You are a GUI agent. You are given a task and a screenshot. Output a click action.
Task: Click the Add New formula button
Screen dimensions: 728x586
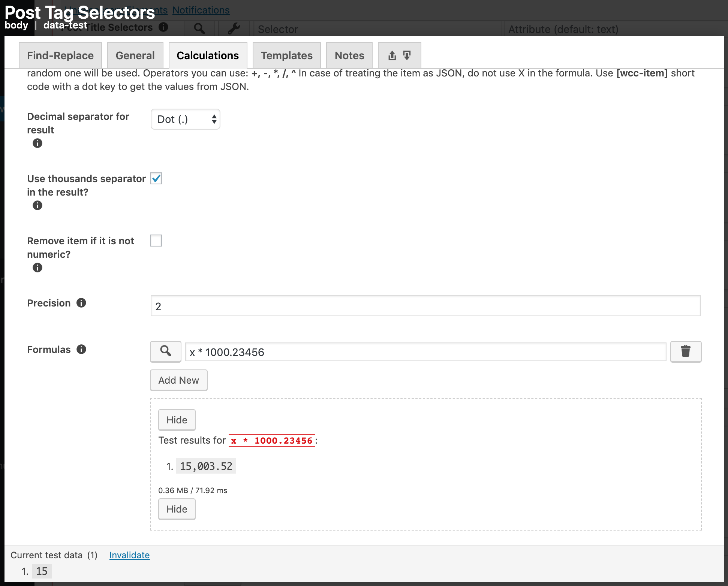179,380
